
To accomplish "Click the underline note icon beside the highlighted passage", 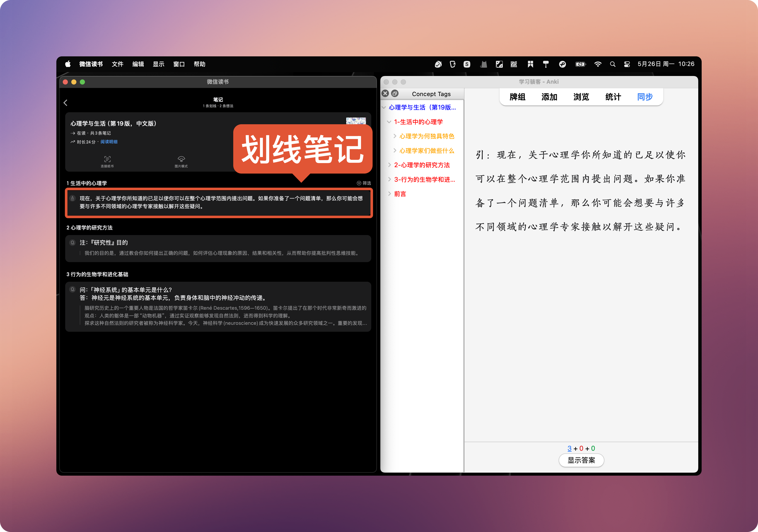I will pos(73,198).
